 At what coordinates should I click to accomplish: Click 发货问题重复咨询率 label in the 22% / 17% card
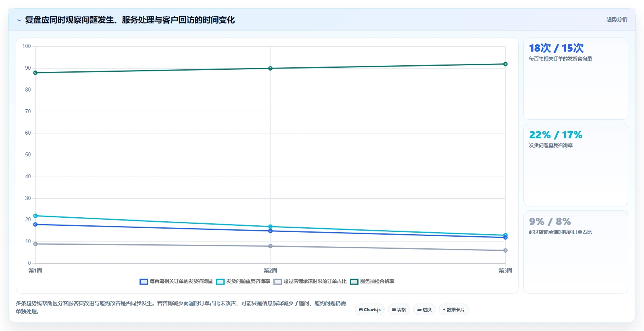tap(551, 146)
